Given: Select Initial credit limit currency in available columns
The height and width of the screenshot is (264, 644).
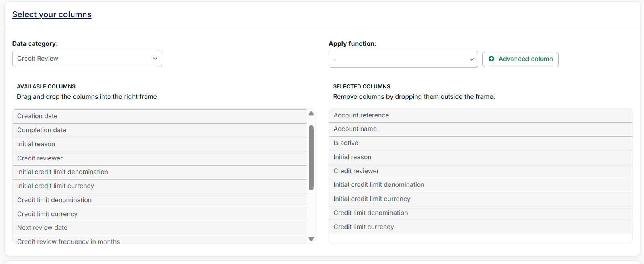Looking at the screenshot, I should click(55, 186).
